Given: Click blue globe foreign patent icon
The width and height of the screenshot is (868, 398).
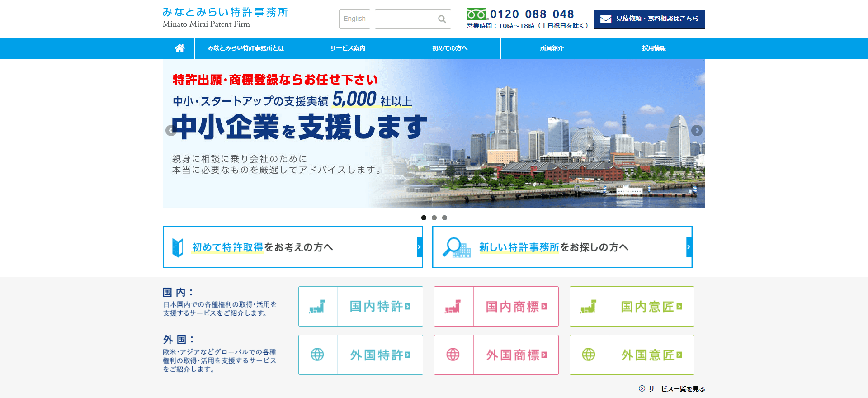Looking at the screenshot, I should point(317,355).
